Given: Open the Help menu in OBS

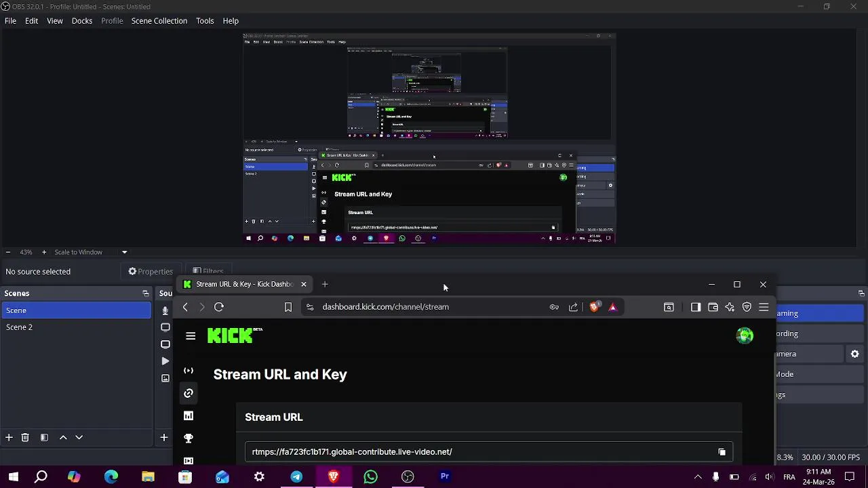Looking at the screenshot, I should (x=231, y=21).
